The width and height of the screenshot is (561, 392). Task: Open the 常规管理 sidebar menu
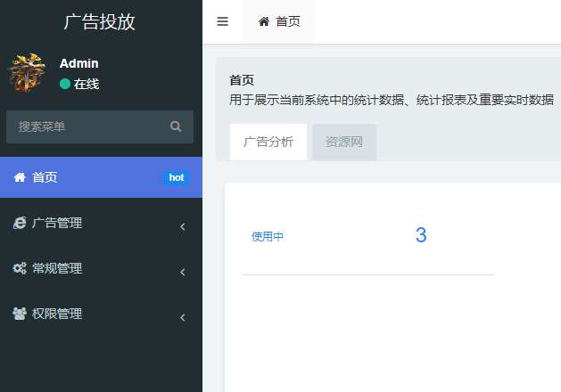[101, 268]
